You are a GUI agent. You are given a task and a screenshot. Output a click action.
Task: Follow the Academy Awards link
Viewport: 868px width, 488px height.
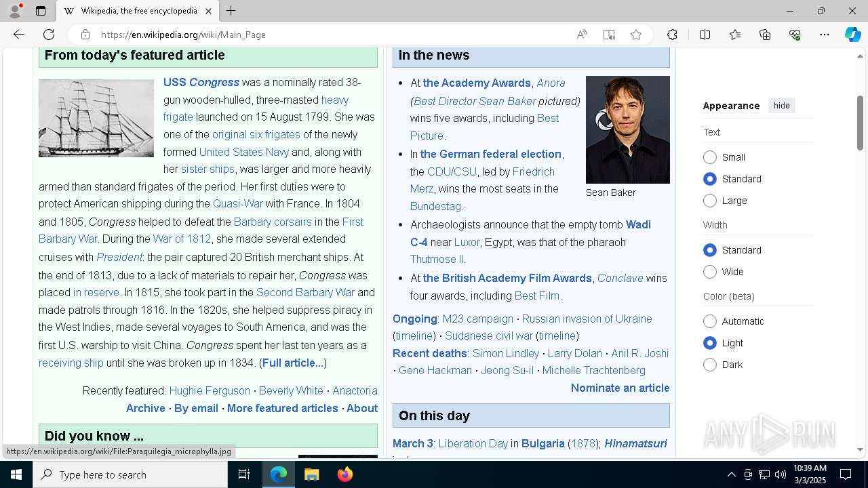tap(477, 83)
